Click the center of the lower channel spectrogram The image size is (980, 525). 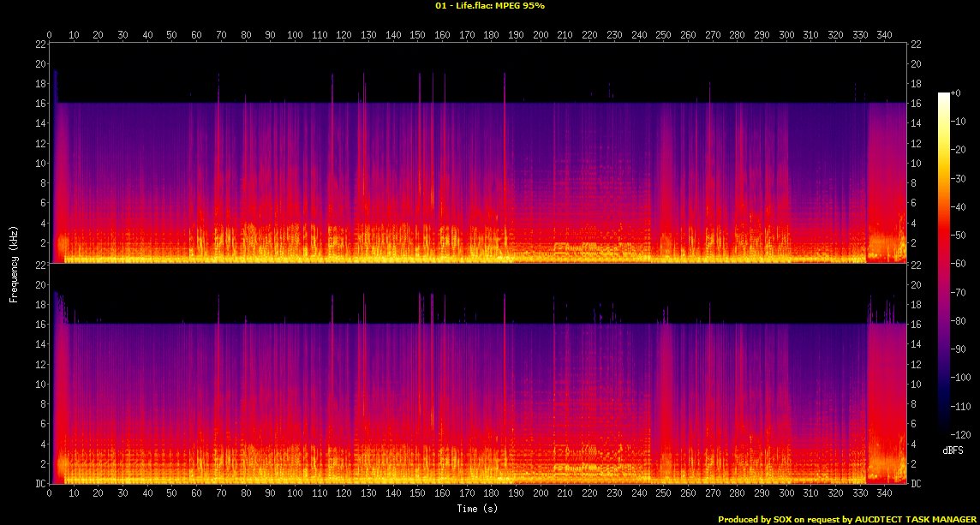(x=479, y=374)
